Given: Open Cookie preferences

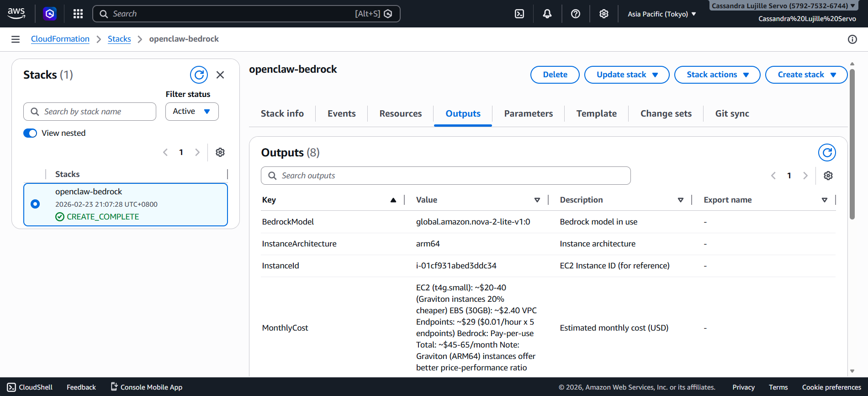Looking at the screenshot, I should [831, 387].
